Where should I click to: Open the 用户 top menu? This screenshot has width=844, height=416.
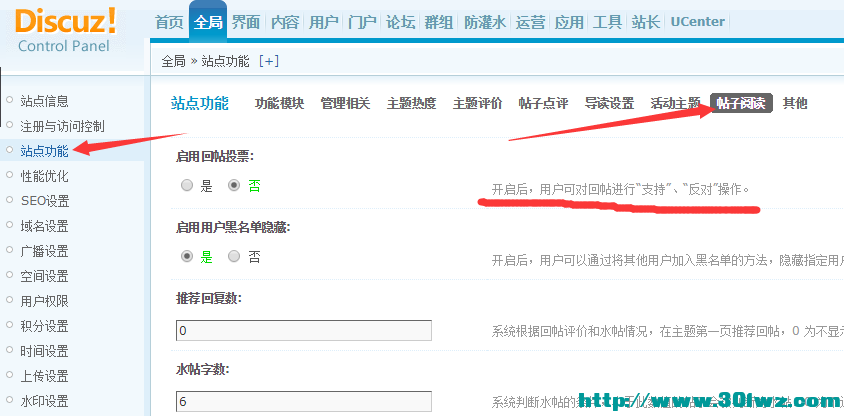pyautogui.click(x=323, y=22)
